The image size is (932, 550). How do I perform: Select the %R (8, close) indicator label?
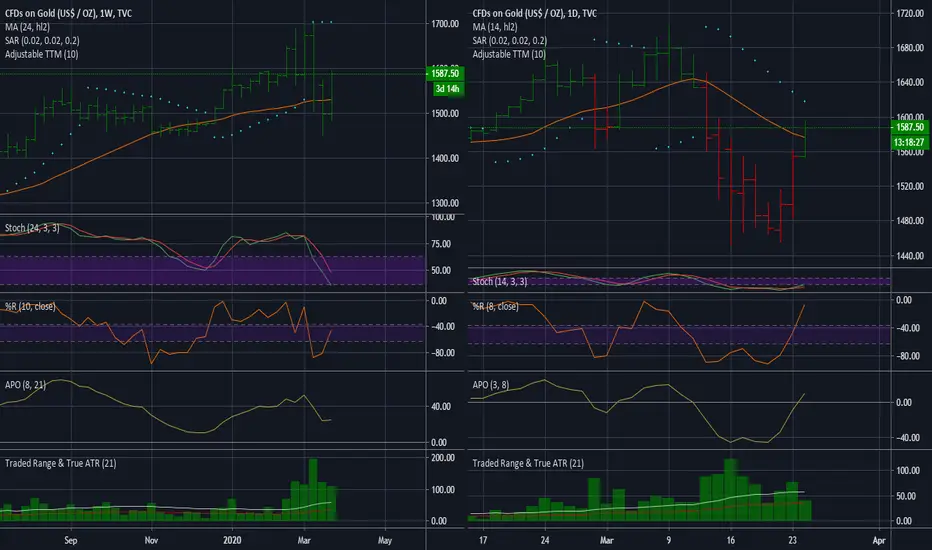pos(496,306)
